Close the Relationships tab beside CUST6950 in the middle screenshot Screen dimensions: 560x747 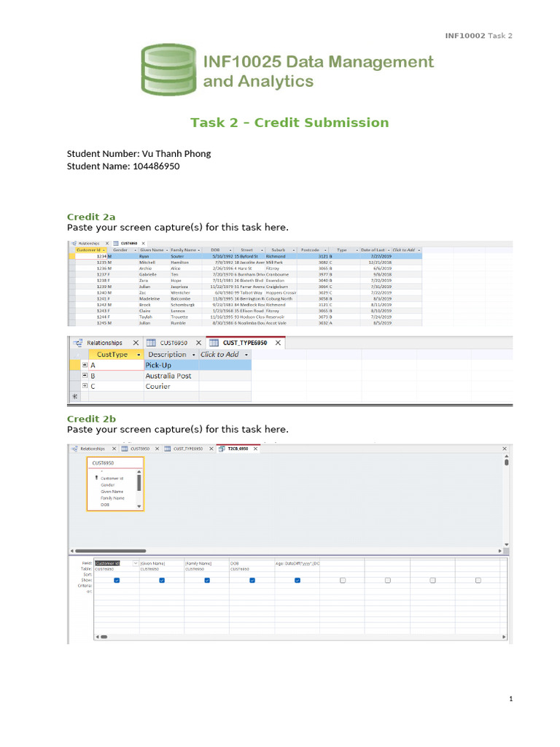pyautogui.click(x=136, y=343)
